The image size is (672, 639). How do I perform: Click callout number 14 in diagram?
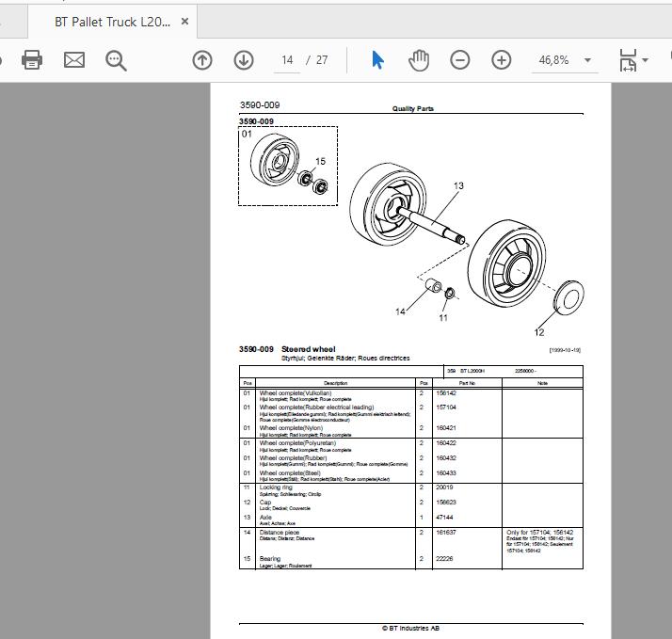pyautogui.click(x=400, y=312)
